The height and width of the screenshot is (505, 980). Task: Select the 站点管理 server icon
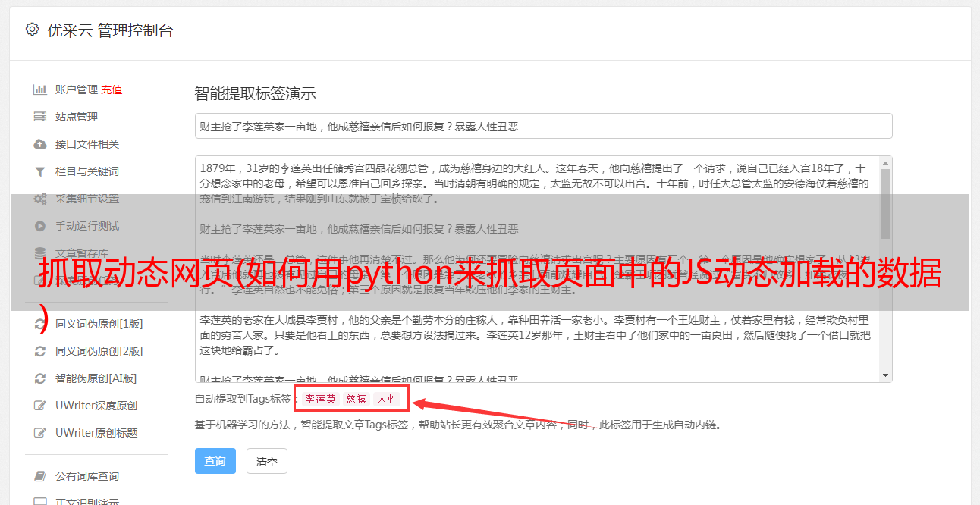(x=39, y=117)
